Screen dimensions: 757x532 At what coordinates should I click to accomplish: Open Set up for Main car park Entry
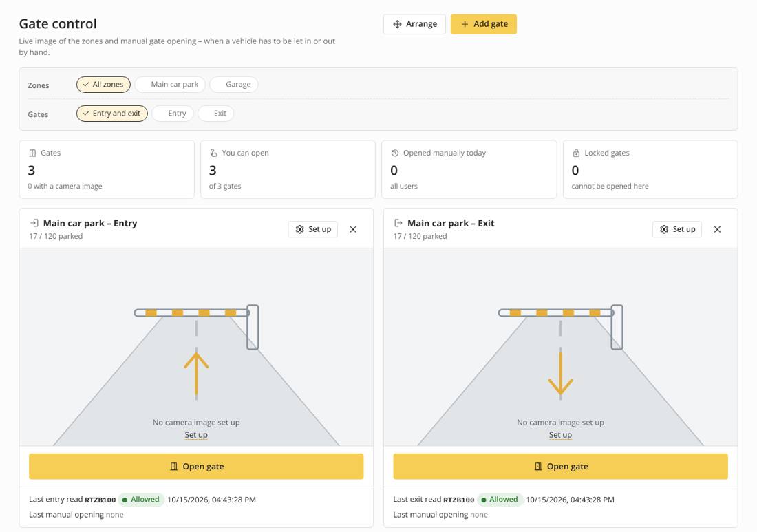[x=313, y=229]
